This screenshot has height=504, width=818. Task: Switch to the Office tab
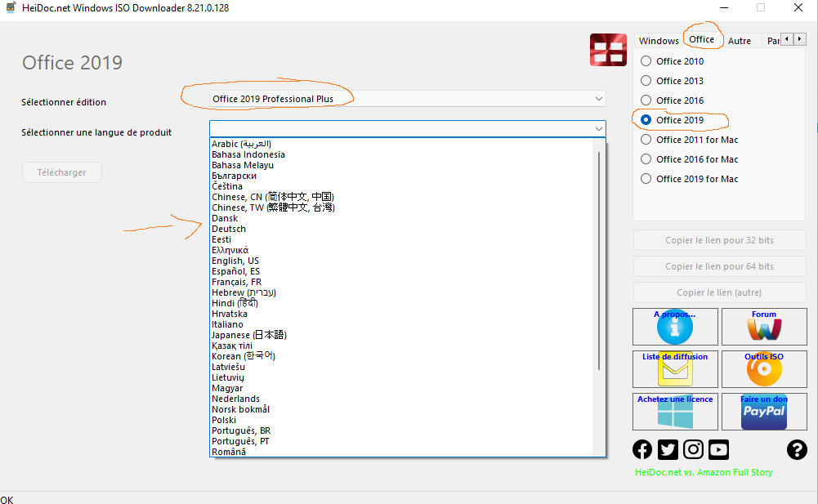pyautogui.click(x=702, y=39)
